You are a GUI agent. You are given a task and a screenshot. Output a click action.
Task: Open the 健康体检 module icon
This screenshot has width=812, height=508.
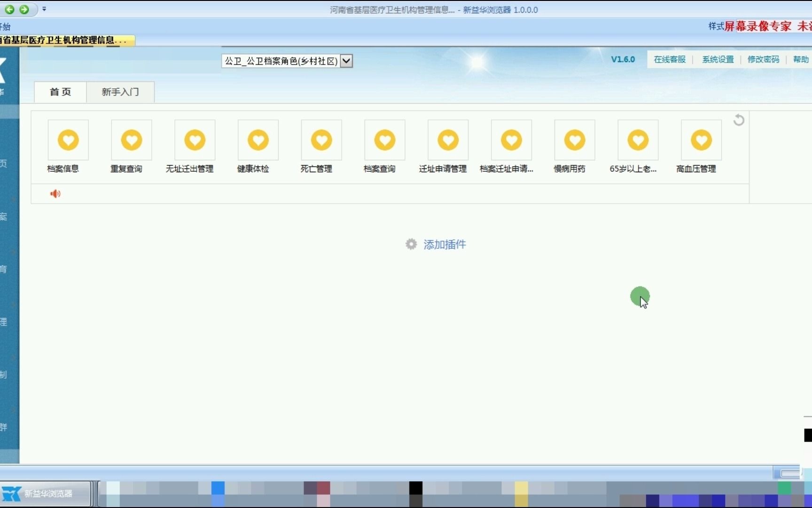pyautogui.click(x=258, y=140)
